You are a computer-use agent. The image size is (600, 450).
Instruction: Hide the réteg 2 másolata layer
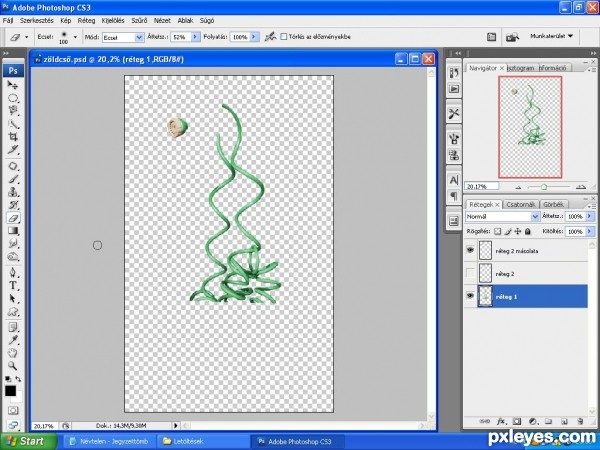[x=470, y=250]
